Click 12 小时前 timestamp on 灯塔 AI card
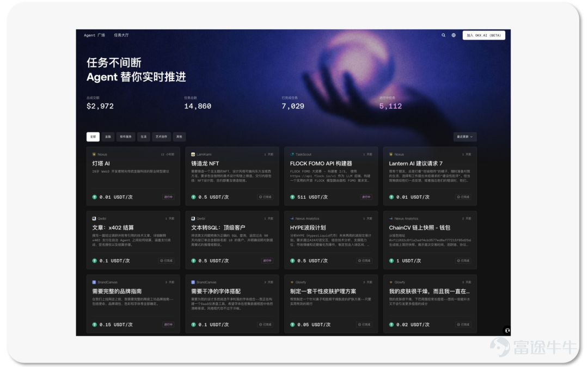 (168, 155)
